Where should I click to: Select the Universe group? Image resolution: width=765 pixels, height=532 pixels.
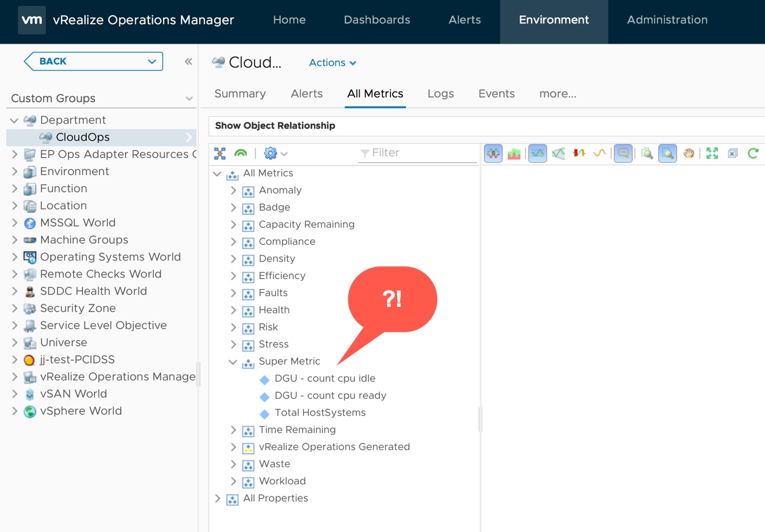(x=63, y=343)
